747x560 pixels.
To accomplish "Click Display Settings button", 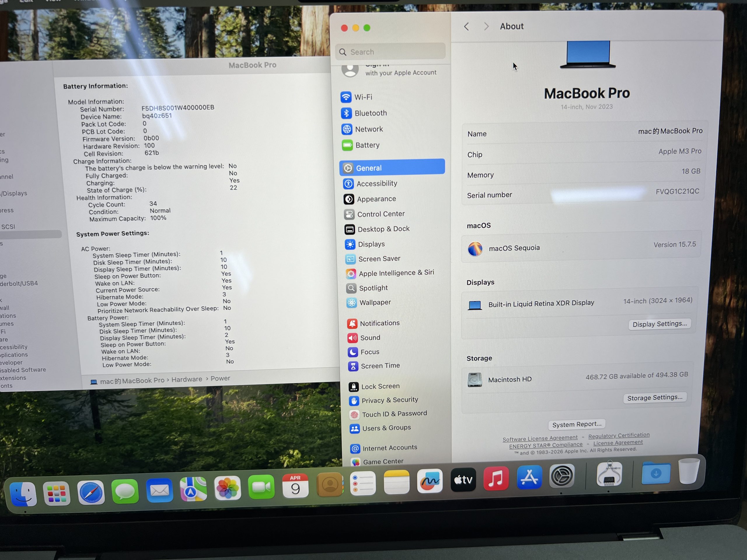I will pyautogui.click(x=659, y=324).
